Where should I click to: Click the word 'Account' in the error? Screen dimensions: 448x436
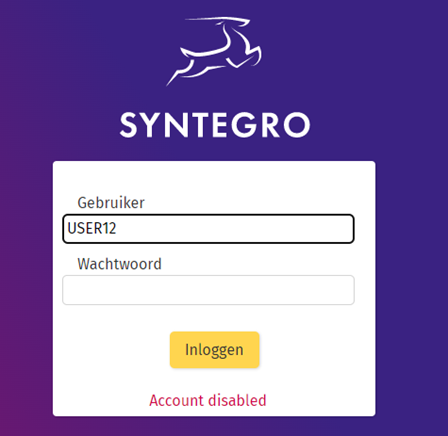point(176,400)
